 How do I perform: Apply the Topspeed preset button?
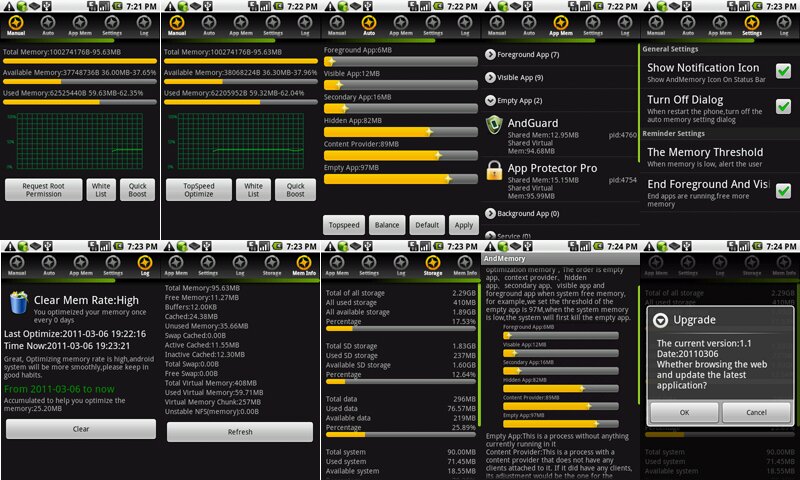344,225
